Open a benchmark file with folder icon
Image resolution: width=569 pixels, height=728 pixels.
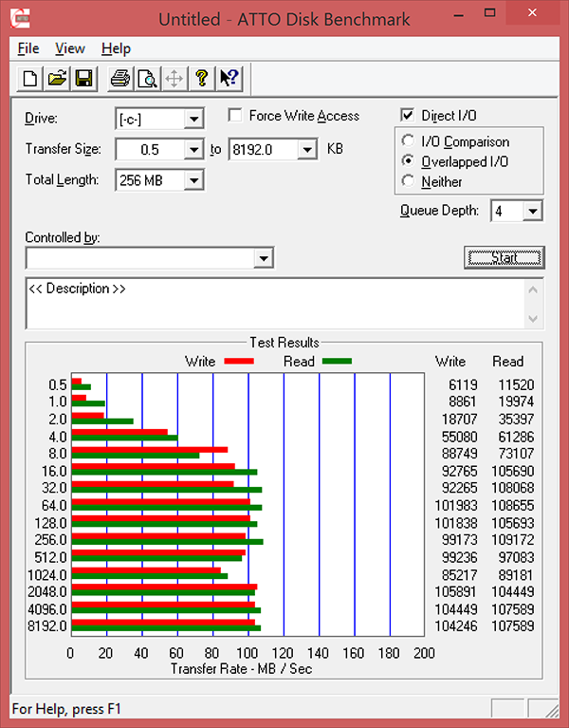tap(57, 78)
